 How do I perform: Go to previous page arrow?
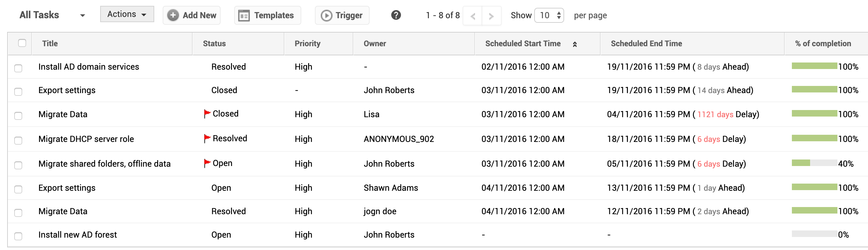473,16
